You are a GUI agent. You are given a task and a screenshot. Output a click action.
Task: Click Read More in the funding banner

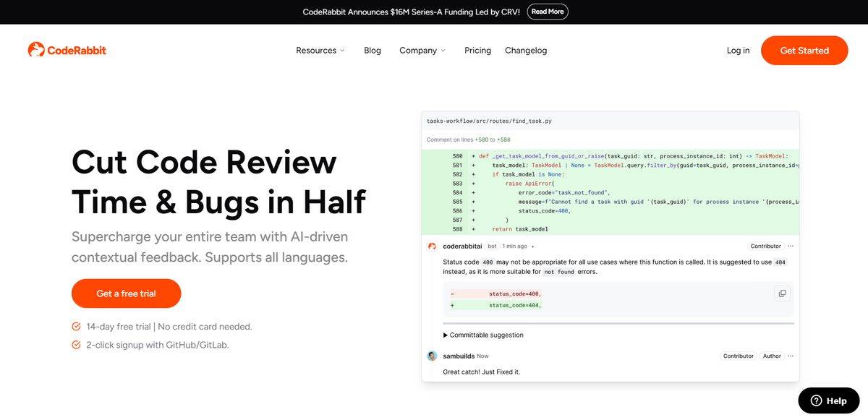click(x=548, y=12)
